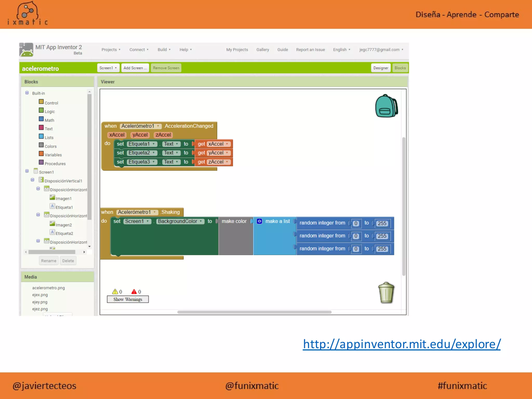Open the backpack icon in Viewer
The width and height of the screenshot is (532, 399).
point(387,106)
